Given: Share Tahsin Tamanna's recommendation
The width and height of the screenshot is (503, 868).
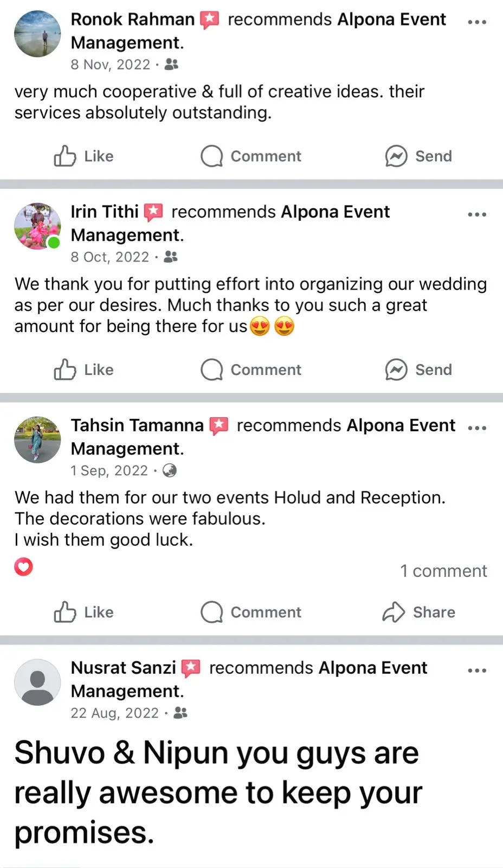Looking at the screenshot, I should pos(418,612).
